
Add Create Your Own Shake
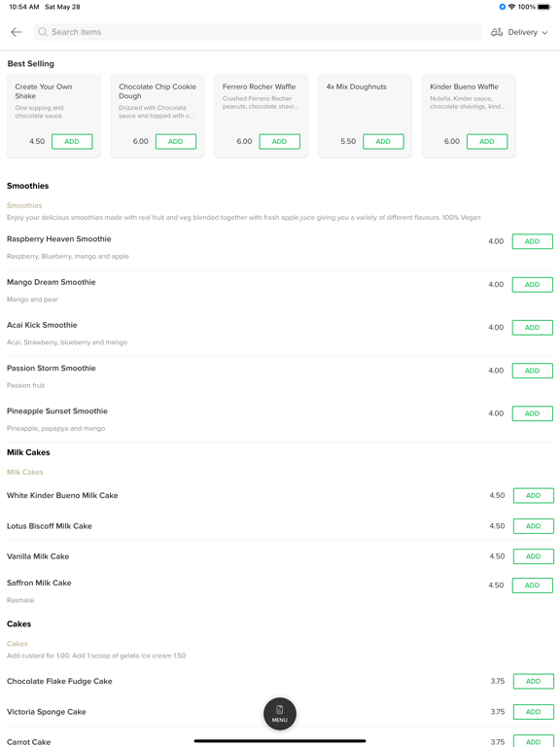tap(72, 141)
